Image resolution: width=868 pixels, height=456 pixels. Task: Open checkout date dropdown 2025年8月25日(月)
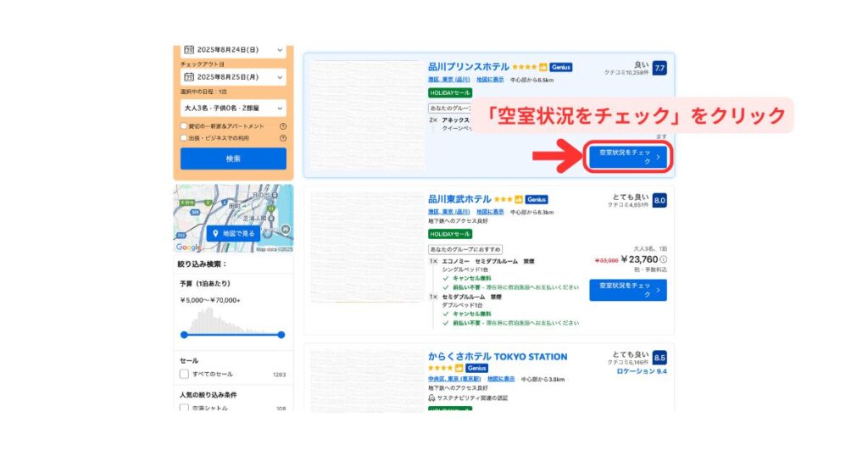pyautogui.click(x=233, y=77)
